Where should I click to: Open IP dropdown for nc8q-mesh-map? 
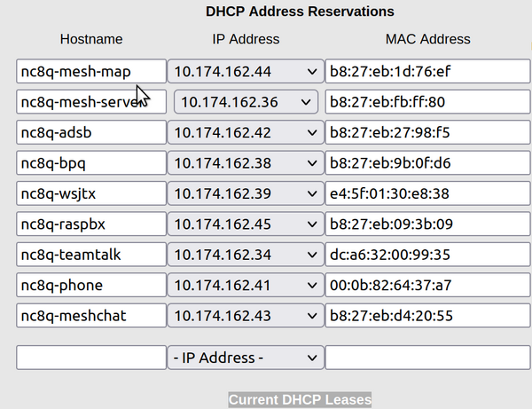(x=246, y=71)
